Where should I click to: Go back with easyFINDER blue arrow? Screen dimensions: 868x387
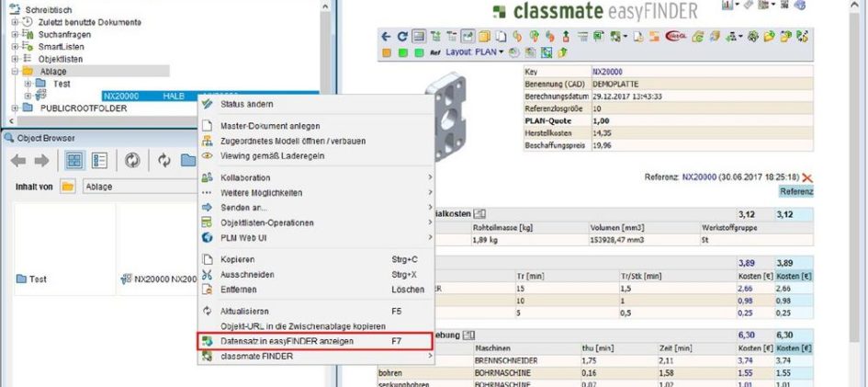coord(387,37)
